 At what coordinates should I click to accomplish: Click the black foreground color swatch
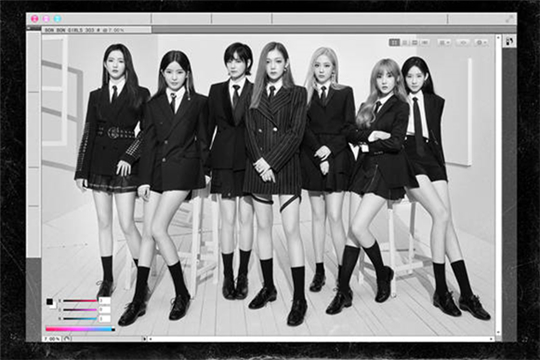click(x=50, y=302)
